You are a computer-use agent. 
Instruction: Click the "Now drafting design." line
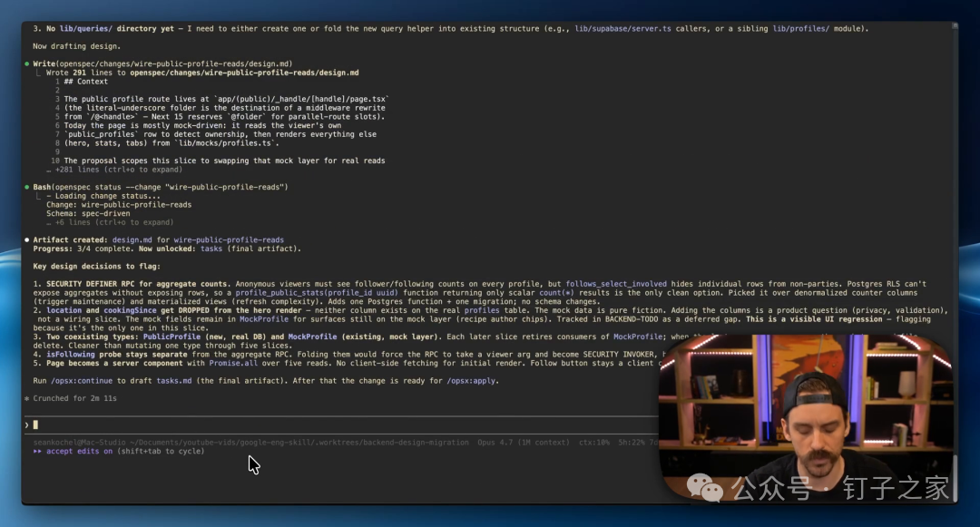pyautogui.click(x=77, y=46)
